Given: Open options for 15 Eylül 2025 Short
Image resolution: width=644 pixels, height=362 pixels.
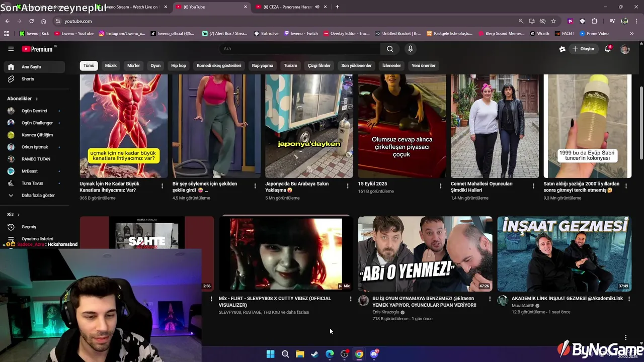Looking at the screenshot, I should 440,186.
